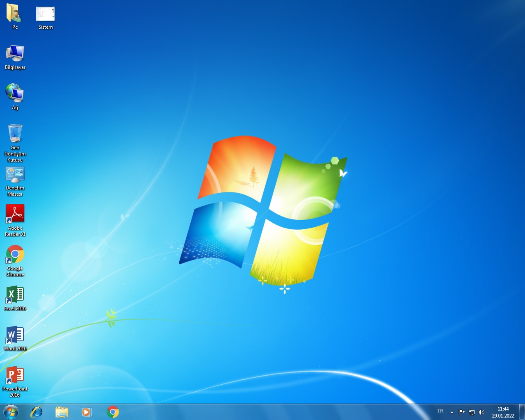Select the Adobe Reader XI shortcut
This screenshot has height=420, width=525.
tap(15, 221)
